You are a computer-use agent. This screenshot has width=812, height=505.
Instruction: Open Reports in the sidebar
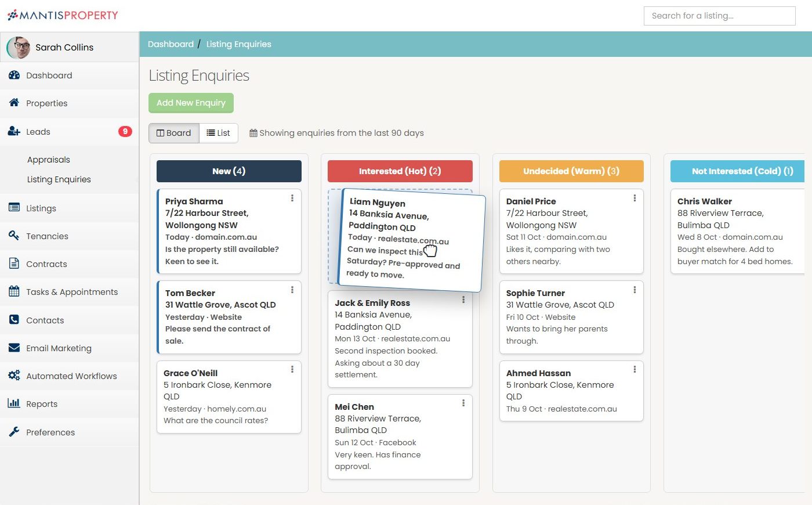(70, 403)
